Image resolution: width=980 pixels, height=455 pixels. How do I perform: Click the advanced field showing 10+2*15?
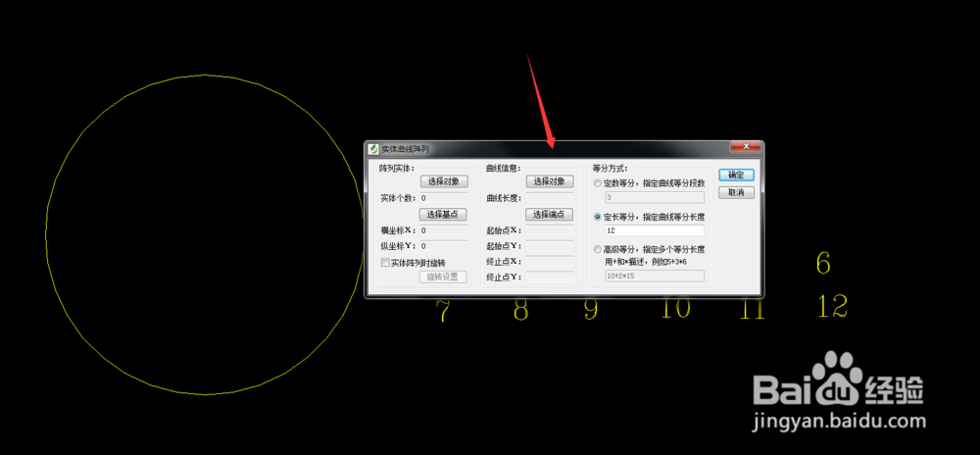(655, 276)
